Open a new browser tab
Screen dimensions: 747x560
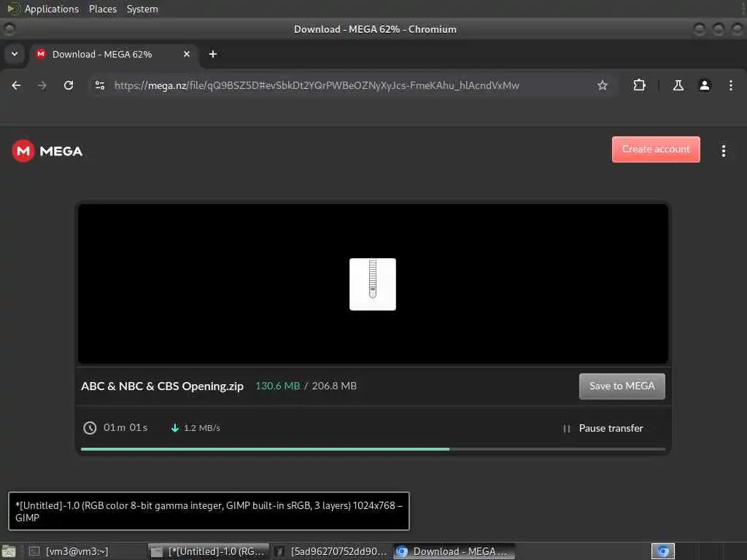pos(213,54)
